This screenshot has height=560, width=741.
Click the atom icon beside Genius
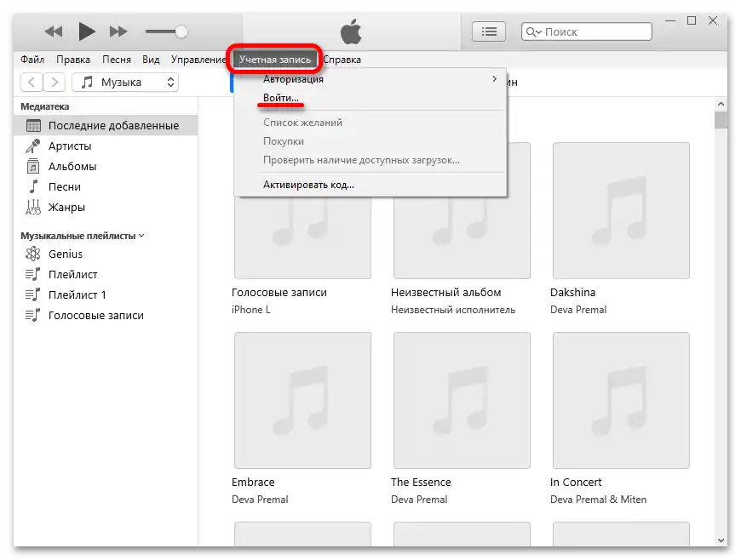[x=33, y=254]
